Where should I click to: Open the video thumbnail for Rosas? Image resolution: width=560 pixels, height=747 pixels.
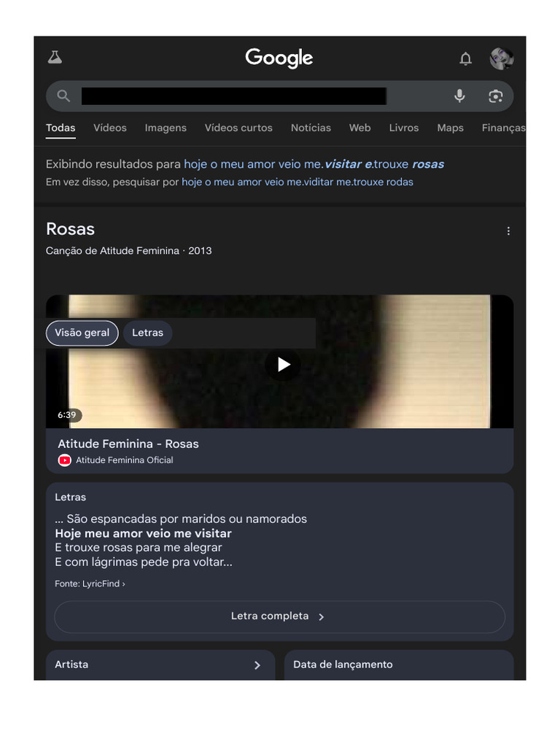coord(279,361)
